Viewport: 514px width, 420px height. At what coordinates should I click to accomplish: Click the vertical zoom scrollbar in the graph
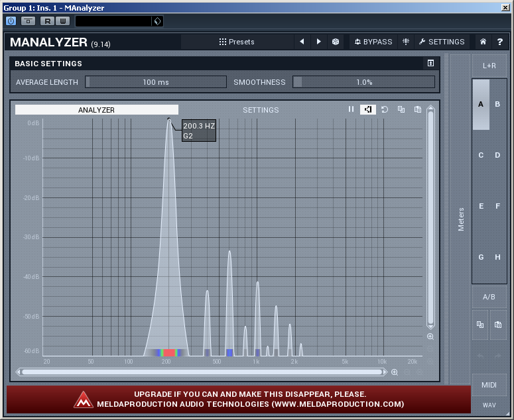pyautogui.click(x=430, y=217)
